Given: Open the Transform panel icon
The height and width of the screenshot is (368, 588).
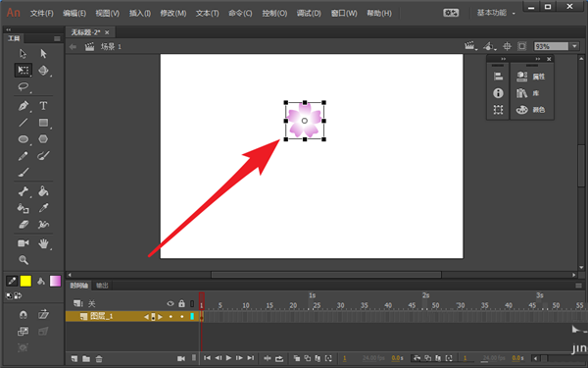Looking at the screenshot, I should pos(498,110).
